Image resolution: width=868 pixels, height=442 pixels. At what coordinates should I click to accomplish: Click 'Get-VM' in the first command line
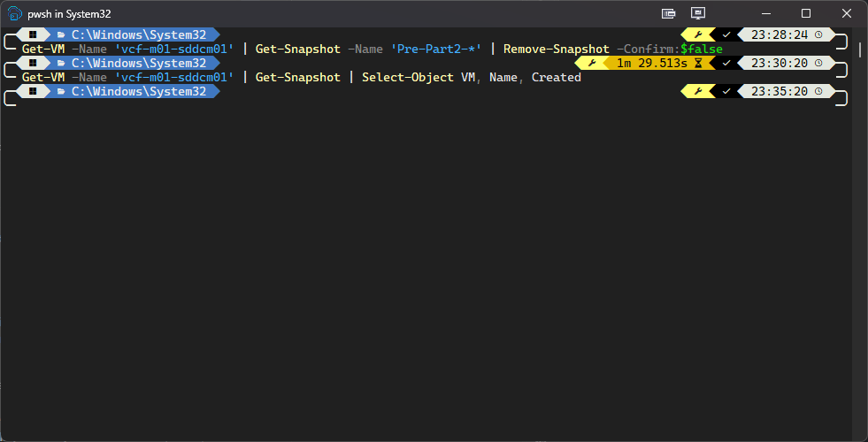point(43,50)
